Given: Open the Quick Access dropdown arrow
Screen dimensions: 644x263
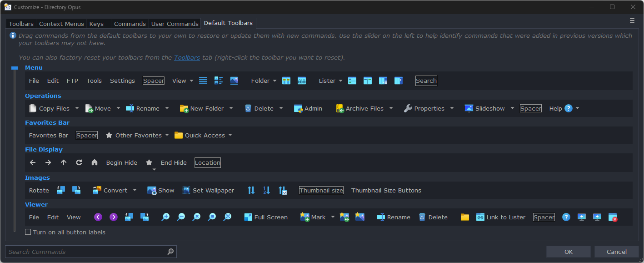Looking at the screenshot, I should pyautogui.click(x=230, y=135).
